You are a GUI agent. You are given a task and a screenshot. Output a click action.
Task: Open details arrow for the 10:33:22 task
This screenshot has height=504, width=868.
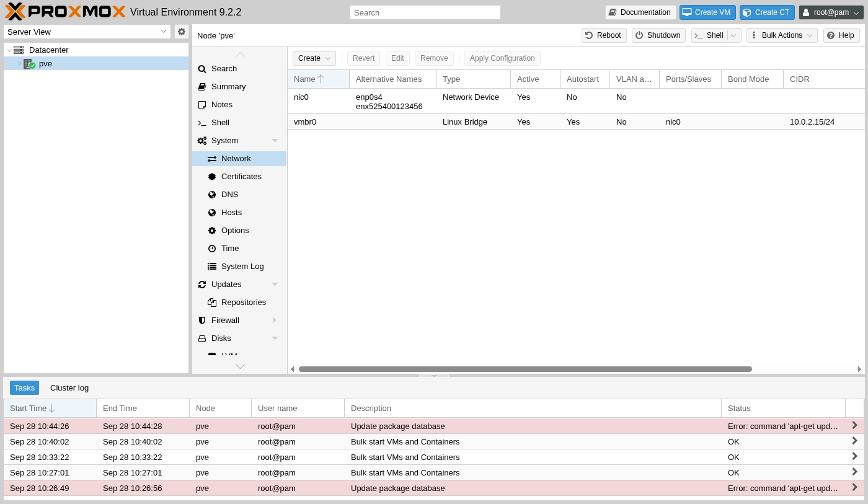pyautogui.click(x=854, y=456)
